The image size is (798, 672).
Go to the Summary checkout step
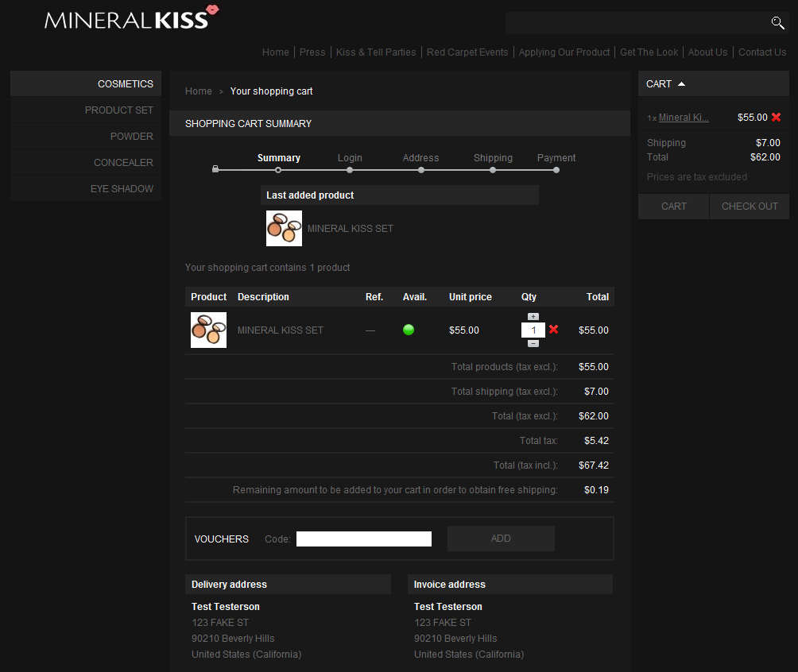[278, 158]
